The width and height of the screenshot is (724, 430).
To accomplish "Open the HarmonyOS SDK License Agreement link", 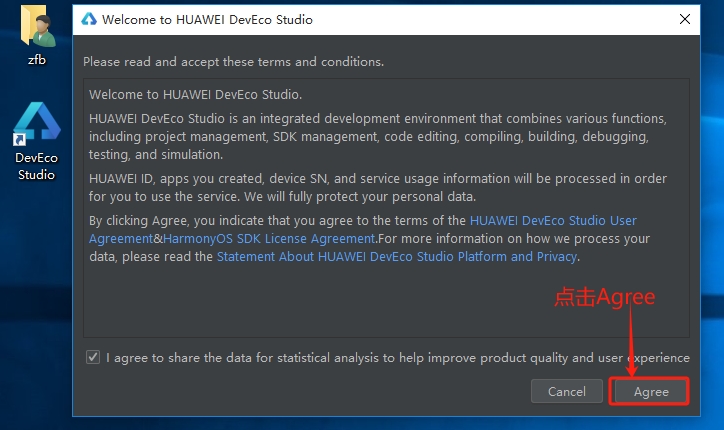I will coord(269,238).
